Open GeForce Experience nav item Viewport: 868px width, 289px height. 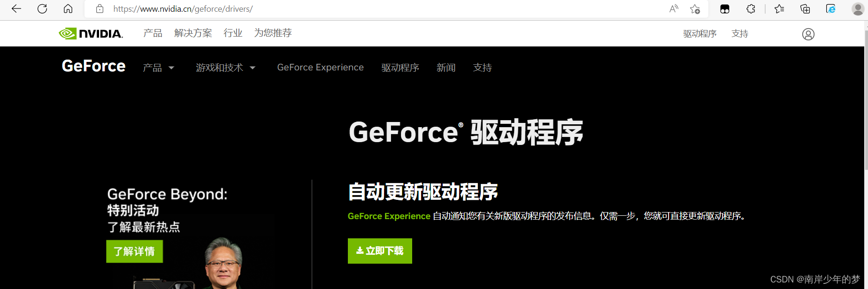[x=320, y=68]
